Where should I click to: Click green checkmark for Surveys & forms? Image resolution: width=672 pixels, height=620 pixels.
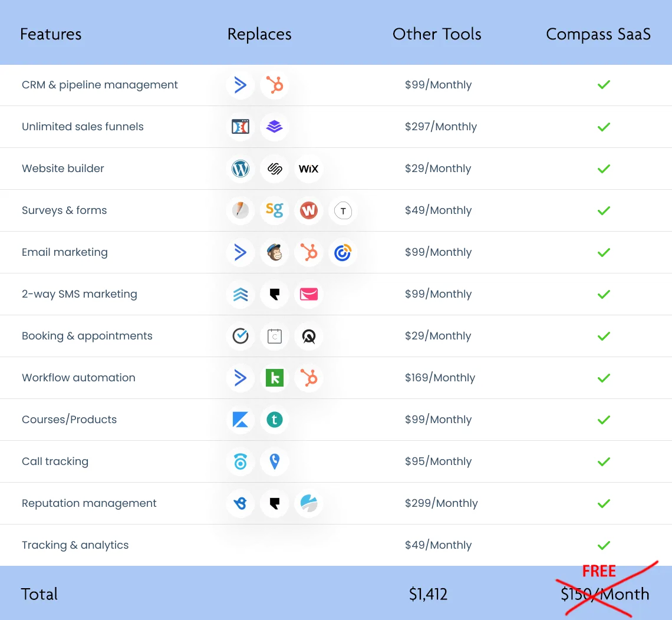point(604,210)
